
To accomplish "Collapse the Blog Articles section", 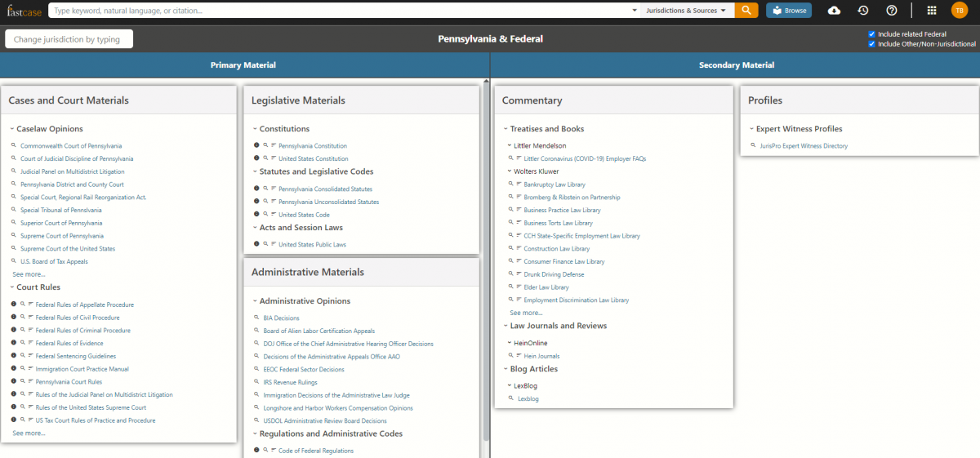I will click(x=505, y=369).
